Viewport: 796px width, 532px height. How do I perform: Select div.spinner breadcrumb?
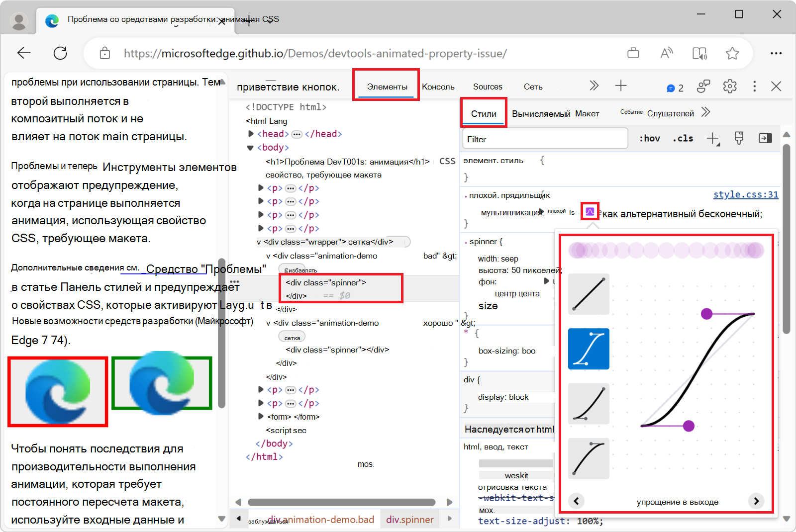[410, 520]
